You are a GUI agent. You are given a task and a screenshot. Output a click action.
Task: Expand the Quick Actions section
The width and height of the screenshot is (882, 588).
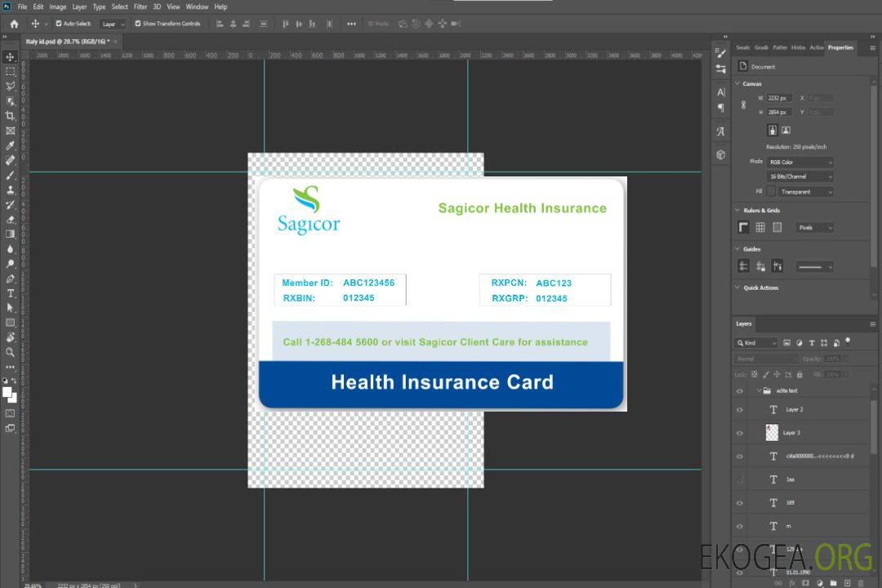[738, 287]
